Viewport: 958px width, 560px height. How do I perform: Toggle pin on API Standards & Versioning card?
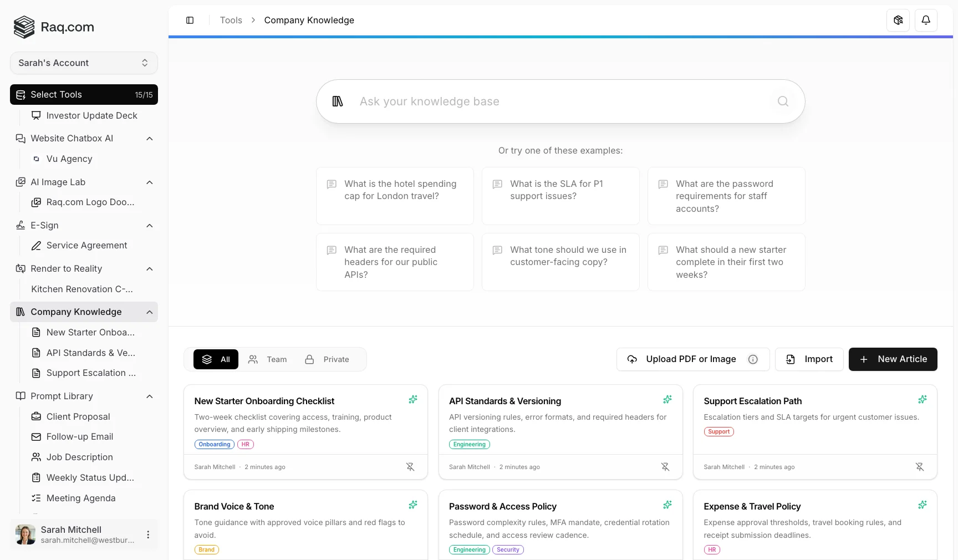click(665, 467)
